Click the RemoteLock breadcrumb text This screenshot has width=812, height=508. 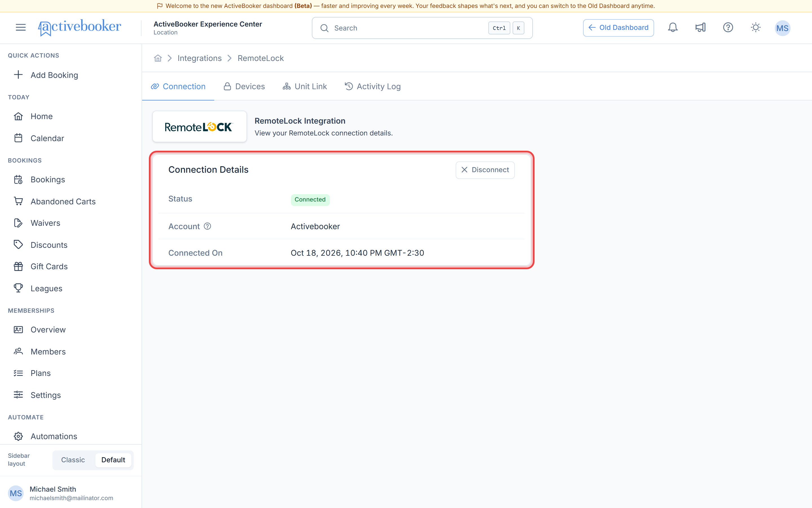point(261,58)
